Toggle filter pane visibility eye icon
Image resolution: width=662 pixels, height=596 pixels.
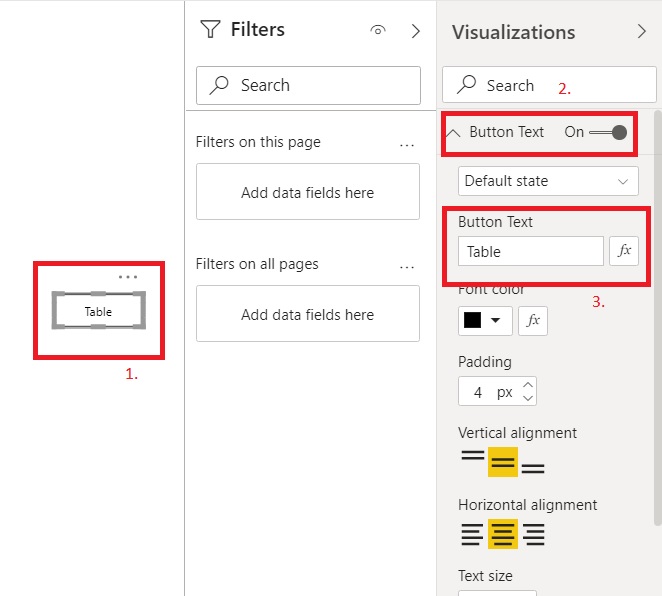tap(378, 31)
